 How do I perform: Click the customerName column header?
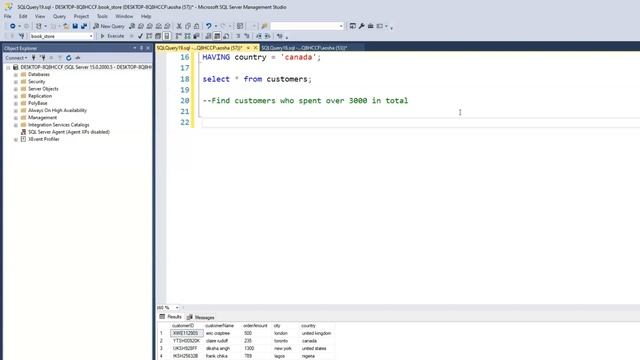point(220,326)
